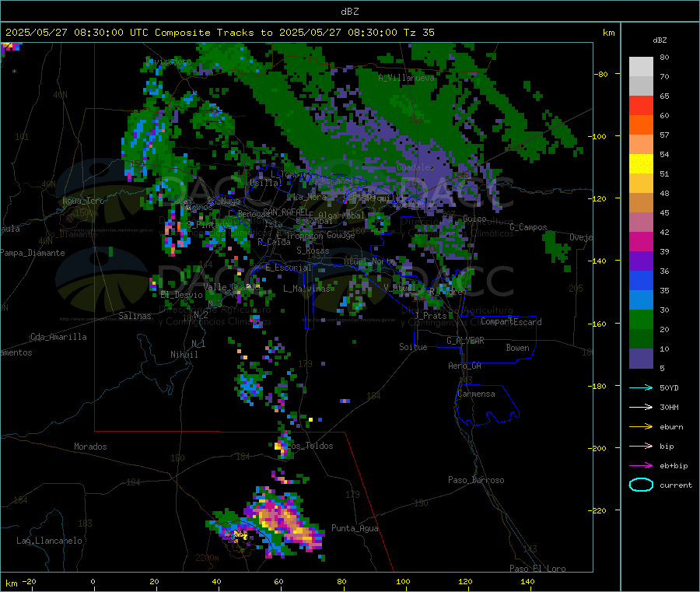700x592 pixels.
Task: Click the Cda_Amarilla map label
Action: pos(58,337)
